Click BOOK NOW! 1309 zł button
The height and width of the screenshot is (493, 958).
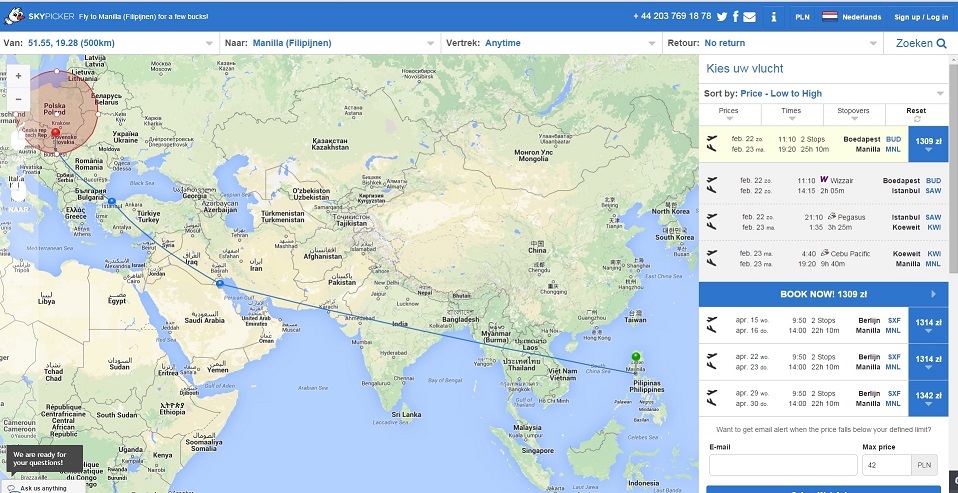click(823, 294)
